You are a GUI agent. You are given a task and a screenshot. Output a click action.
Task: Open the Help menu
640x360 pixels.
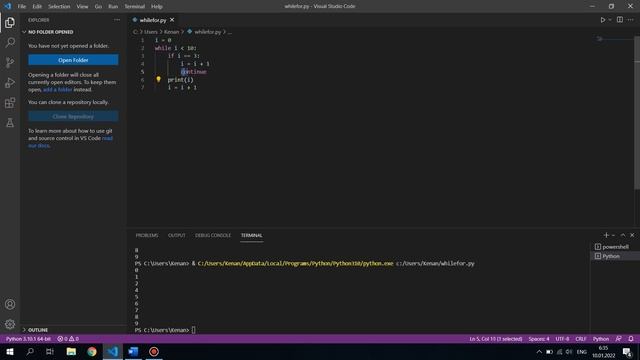(157, 6)
